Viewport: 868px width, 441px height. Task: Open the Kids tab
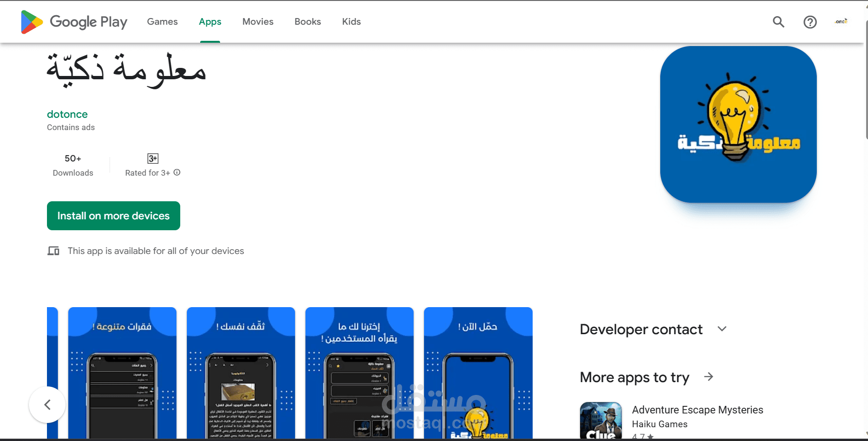coord(351,22)
